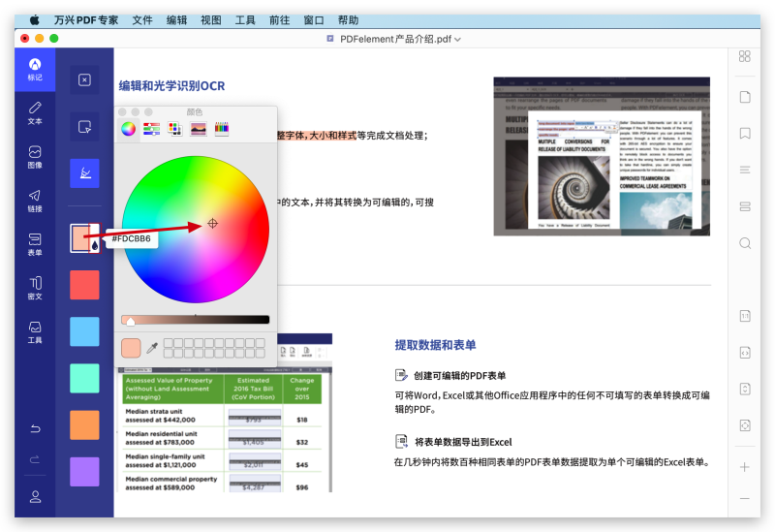Select the 密文 (Redact) sidebar tool
Screen dimensions: 775x532
tap(35, 288)
